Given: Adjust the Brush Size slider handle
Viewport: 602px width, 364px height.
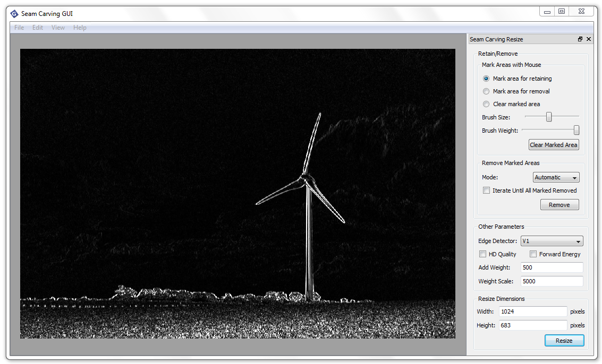Looking at the screenshot, I should tap(549, 117).
